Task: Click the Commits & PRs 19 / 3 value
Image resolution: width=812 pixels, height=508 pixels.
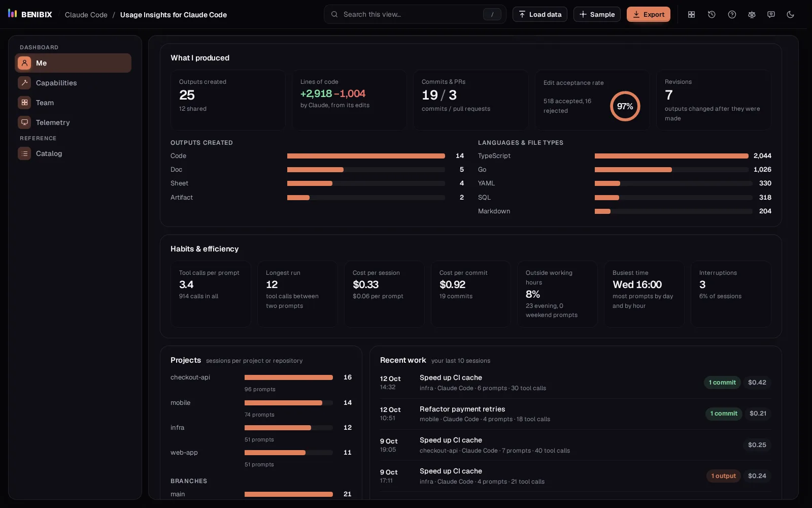Action: [439, 95]
